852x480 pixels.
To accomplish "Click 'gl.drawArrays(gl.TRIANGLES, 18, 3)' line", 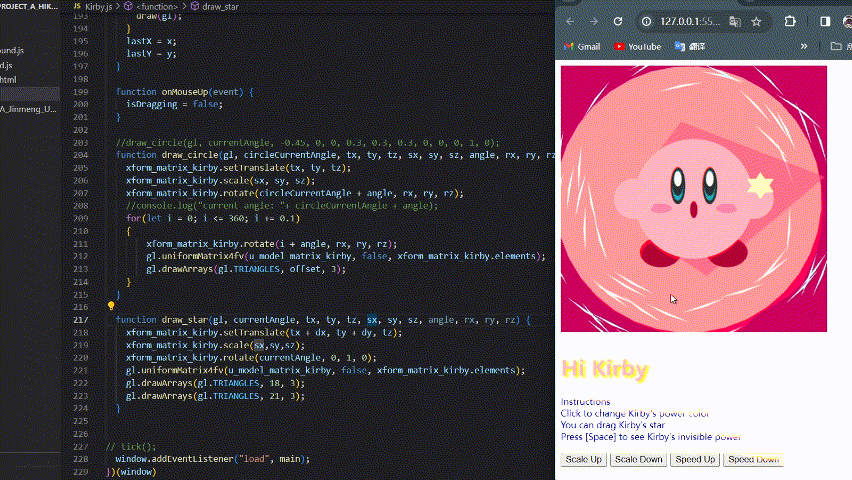I will point(215,383).
